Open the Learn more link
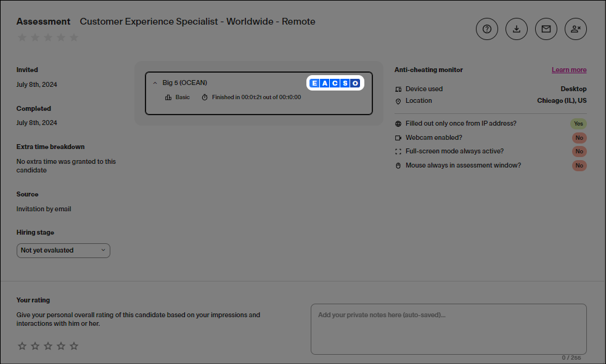 569,70
